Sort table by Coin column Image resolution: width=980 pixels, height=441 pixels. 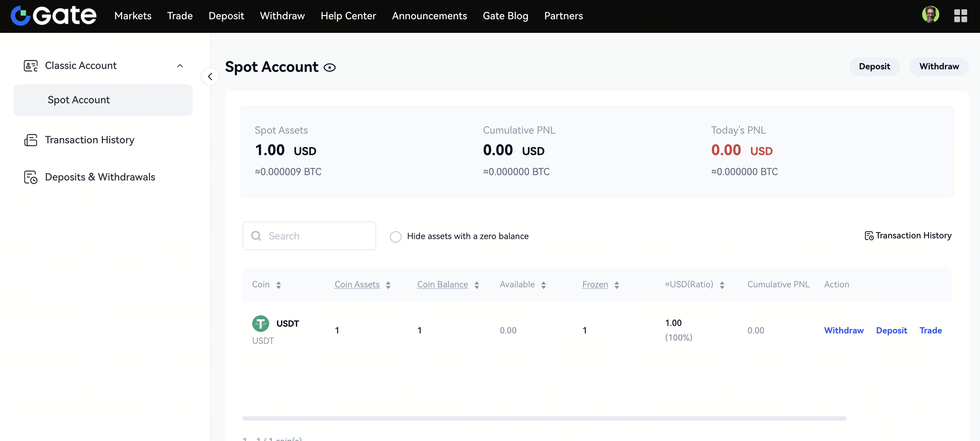coord(279,285)
